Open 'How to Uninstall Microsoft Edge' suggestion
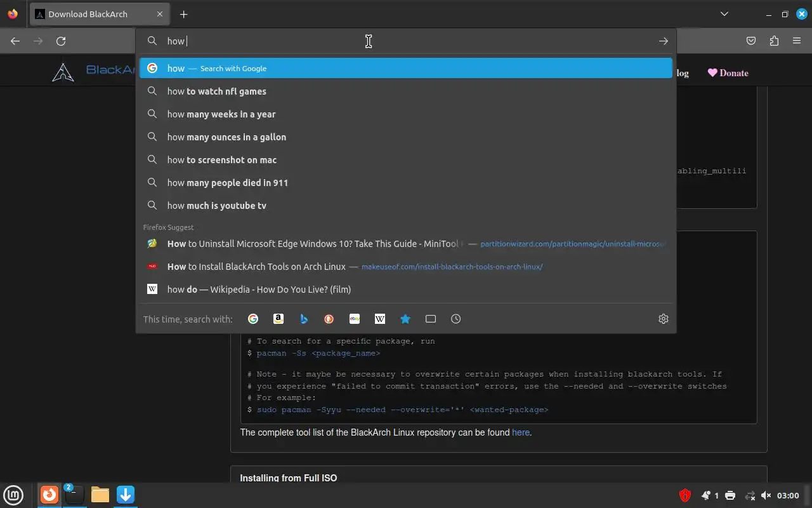 (406, 243)
